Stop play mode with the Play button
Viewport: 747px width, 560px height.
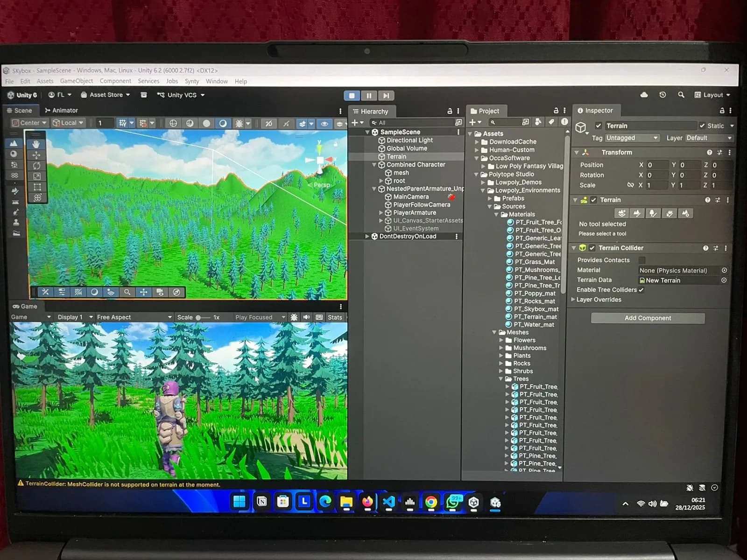(352, 96)
